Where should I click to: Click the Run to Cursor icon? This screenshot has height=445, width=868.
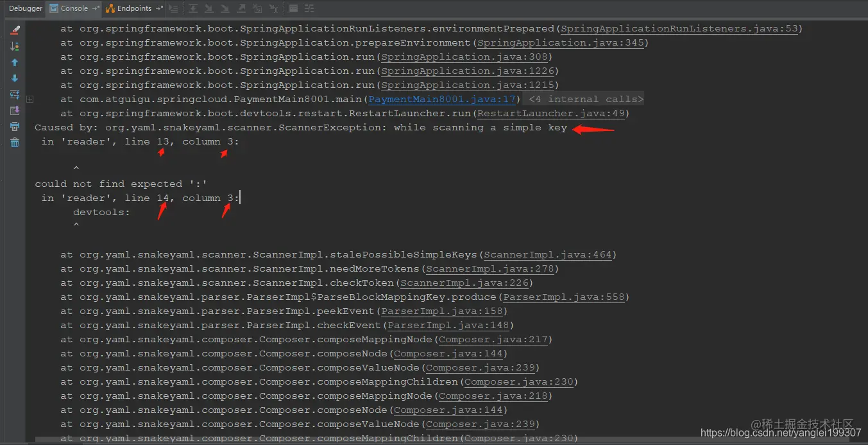click(x=273, y=8)
